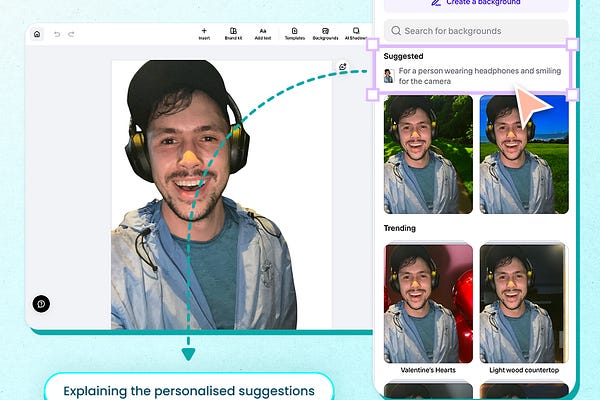Undo the last edit
This screenshot has height=400, width=600.
pos(57,34)
